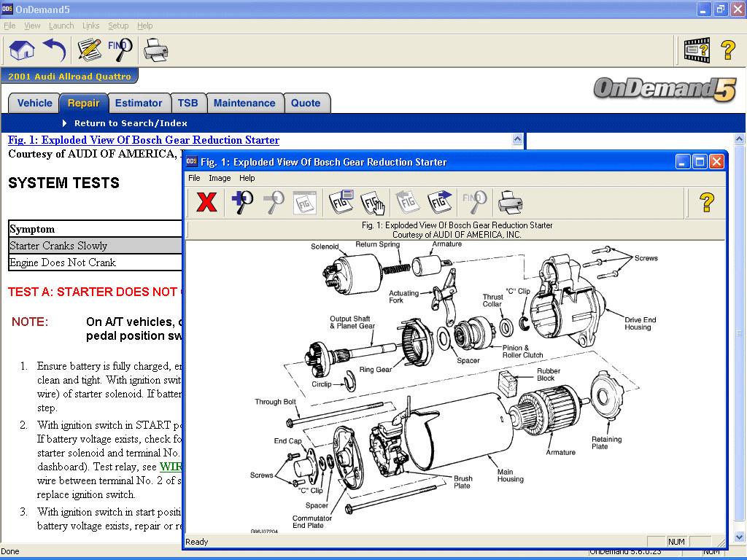Open the figure window Help menu
This screenshot has height=560, width=747.
(x=247, y=178)
